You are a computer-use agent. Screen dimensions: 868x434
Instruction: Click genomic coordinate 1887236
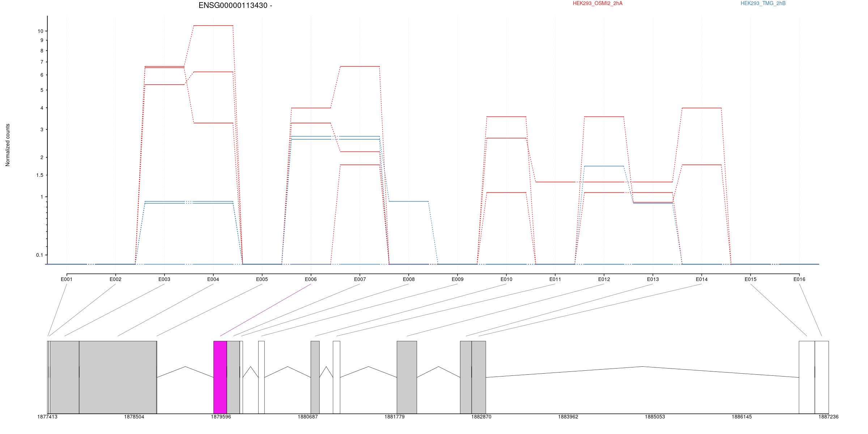(x=829, y=417)
